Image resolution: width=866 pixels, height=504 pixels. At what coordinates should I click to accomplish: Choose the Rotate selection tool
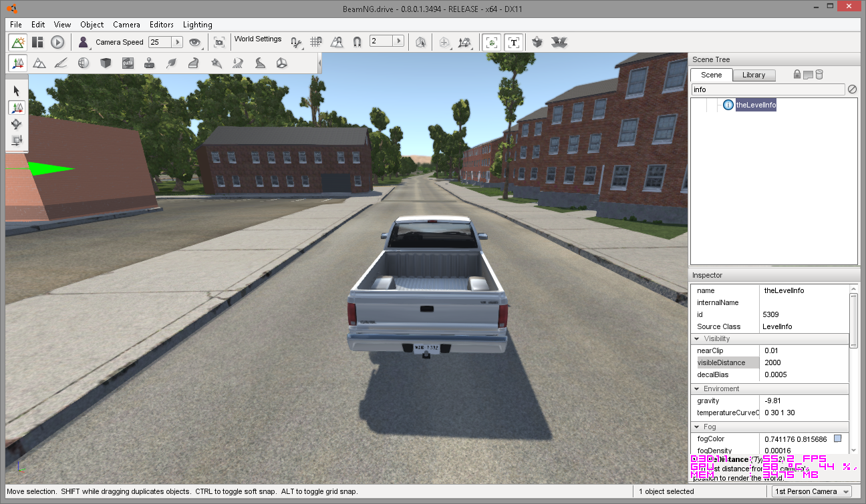pyautogui.click(x=17, y=123)
